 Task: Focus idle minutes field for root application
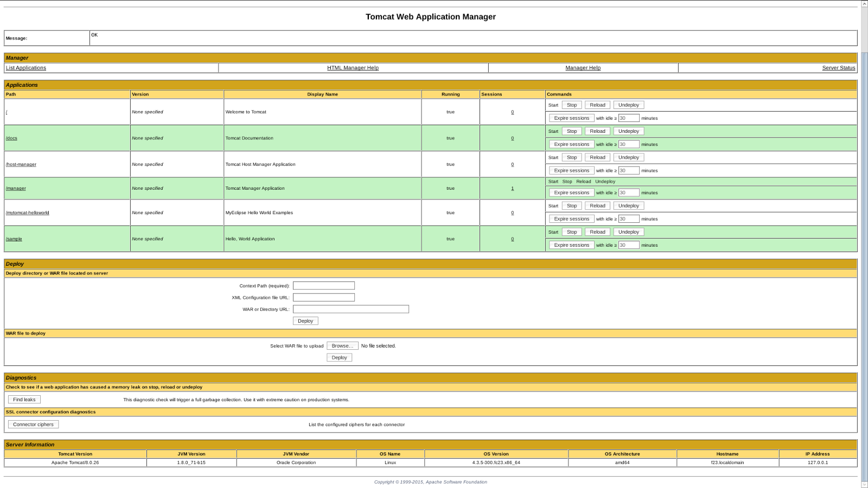coord(629,118)
